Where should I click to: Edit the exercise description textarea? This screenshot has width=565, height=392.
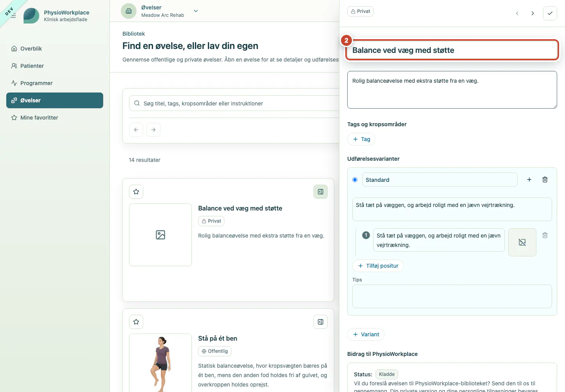[x=452, y=90]
